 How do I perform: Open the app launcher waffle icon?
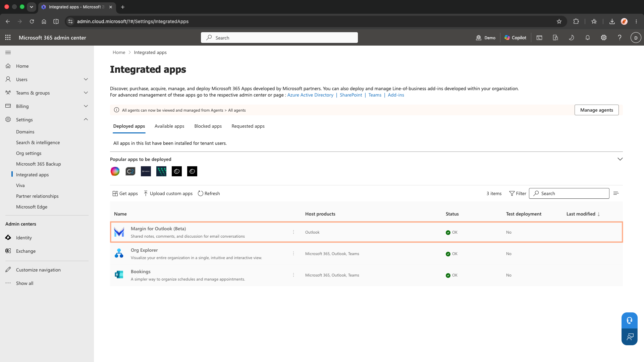click(8, 38)
